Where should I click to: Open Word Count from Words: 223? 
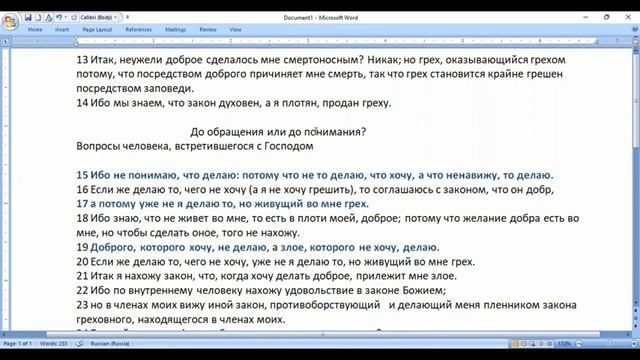[x=54, y=344]
